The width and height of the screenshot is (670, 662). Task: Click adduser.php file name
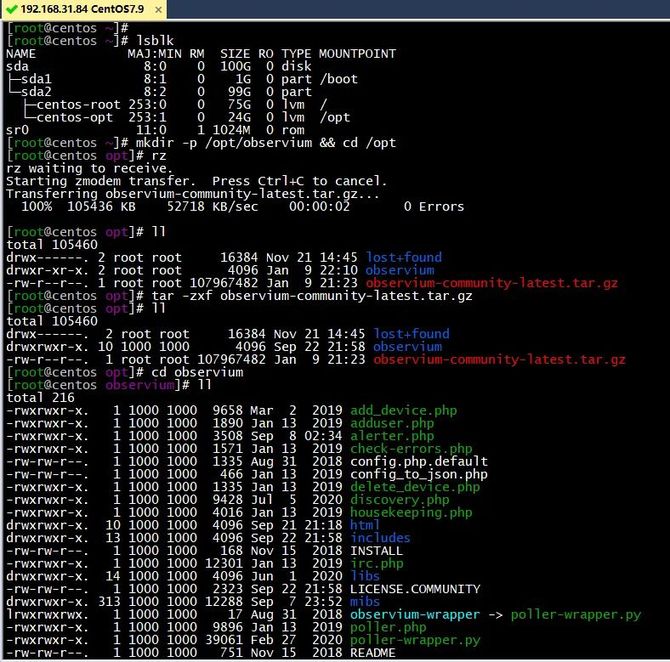(x=392, y=424)
